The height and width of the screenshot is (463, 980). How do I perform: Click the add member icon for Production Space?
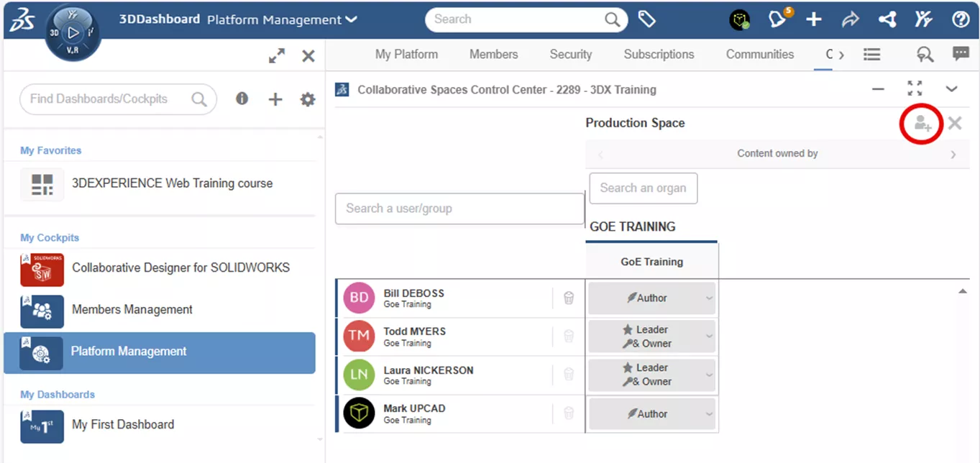(922, 124)
